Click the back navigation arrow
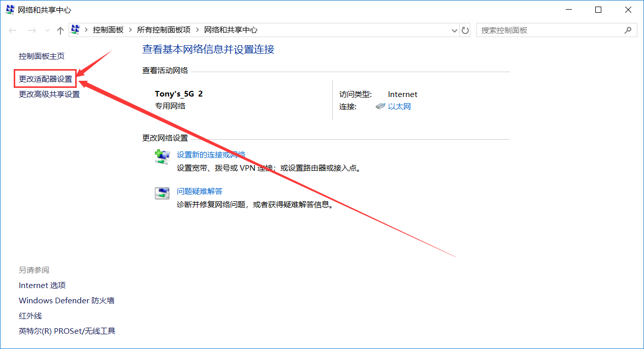The image size is (644, 349). [x=13, y=30]
